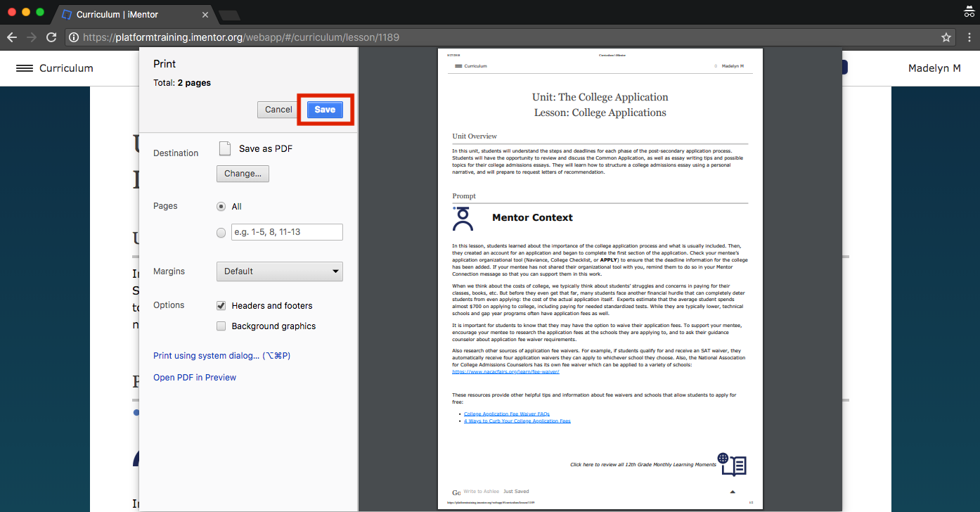Screen dimensions: 980x512
Task: Enable Background graphics checkbox
Action: point(221,326)
